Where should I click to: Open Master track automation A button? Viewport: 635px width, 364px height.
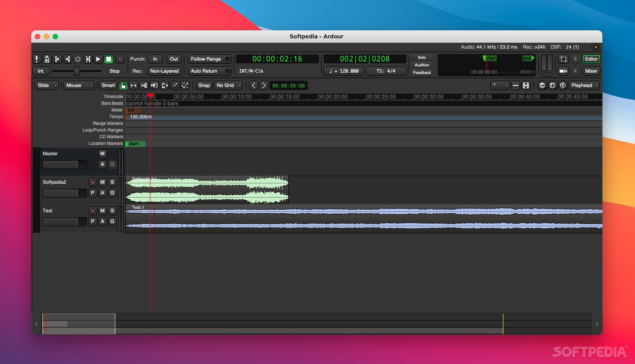point(102,164)
